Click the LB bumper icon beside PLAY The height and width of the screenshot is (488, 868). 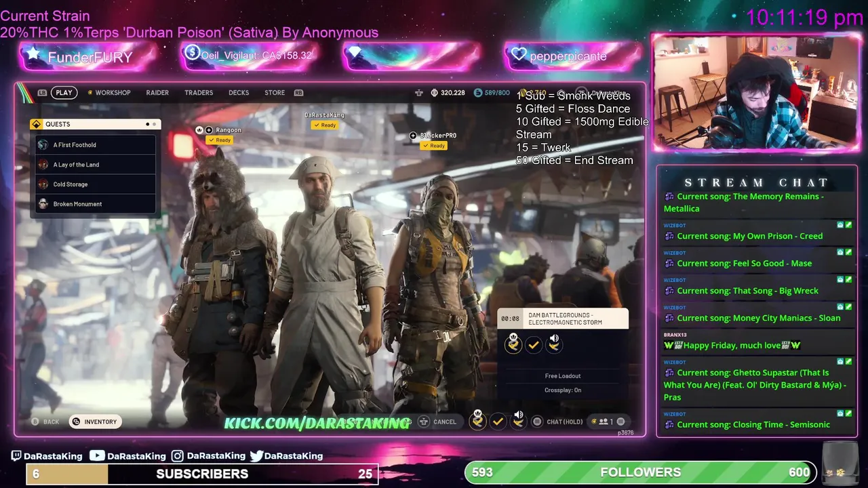coord(42,93)
